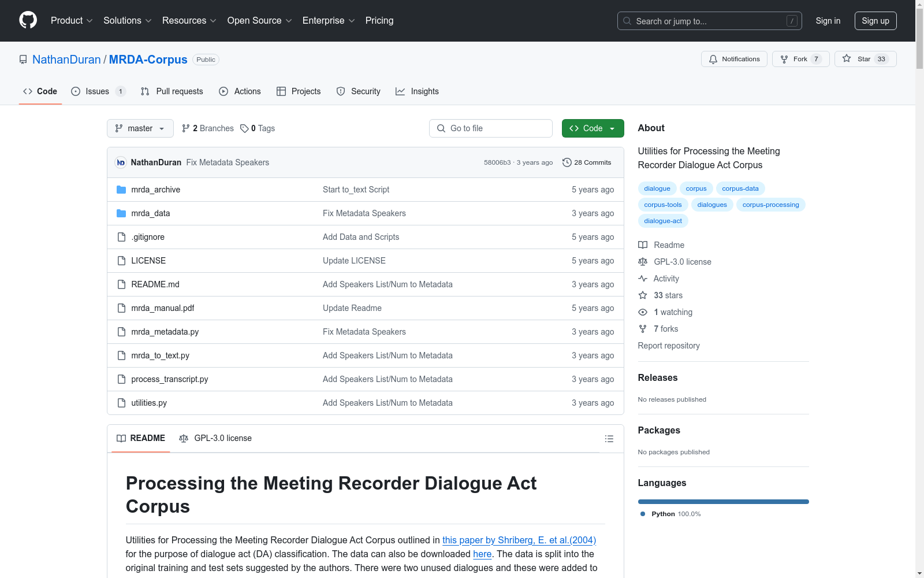The width and height of the screenshot is (924, 578).
Task: Switch to the Security tab
Action: pos(359,91)
